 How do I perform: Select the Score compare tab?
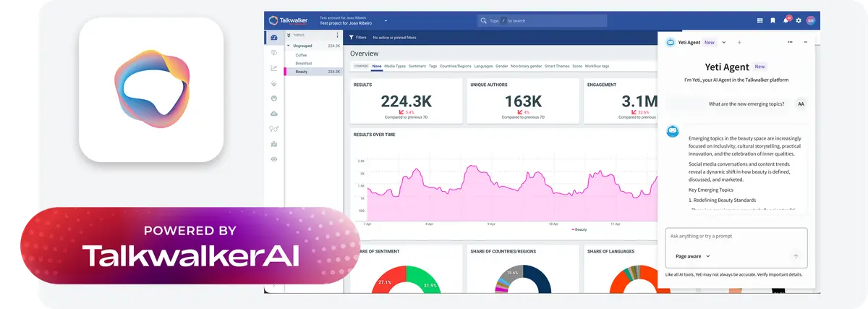tap(577, 66)
